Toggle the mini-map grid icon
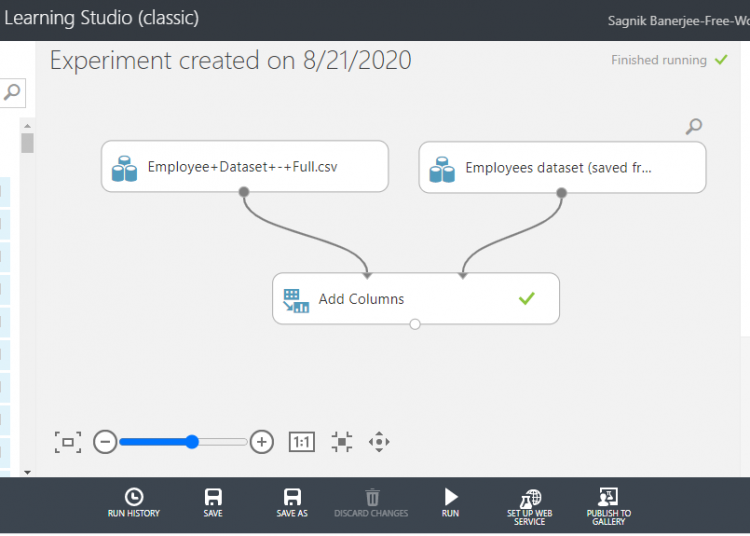 click(342, 442)
